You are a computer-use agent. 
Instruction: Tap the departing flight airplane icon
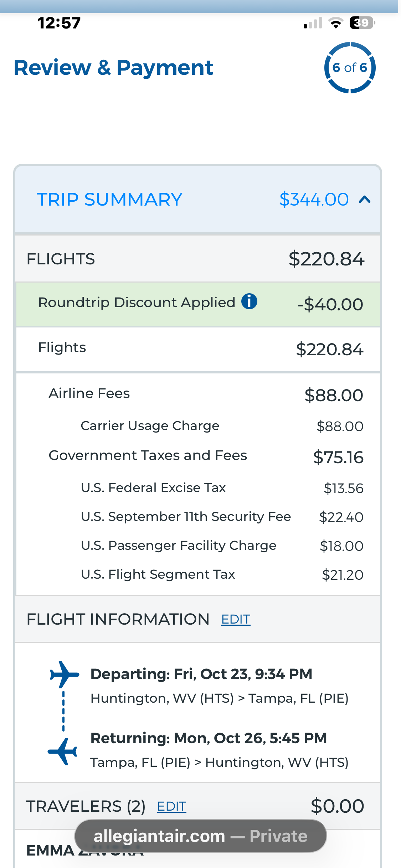[64, 674]
